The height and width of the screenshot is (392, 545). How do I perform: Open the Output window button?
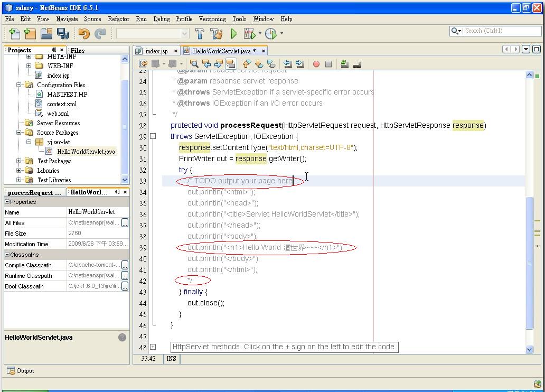[x=21, y=371]
